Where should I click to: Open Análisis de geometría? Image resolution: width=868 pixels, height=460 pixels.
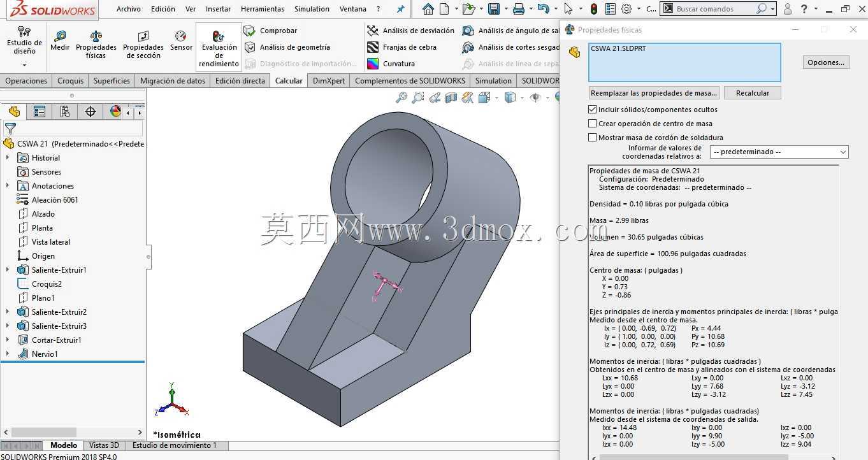pos(287,47)
